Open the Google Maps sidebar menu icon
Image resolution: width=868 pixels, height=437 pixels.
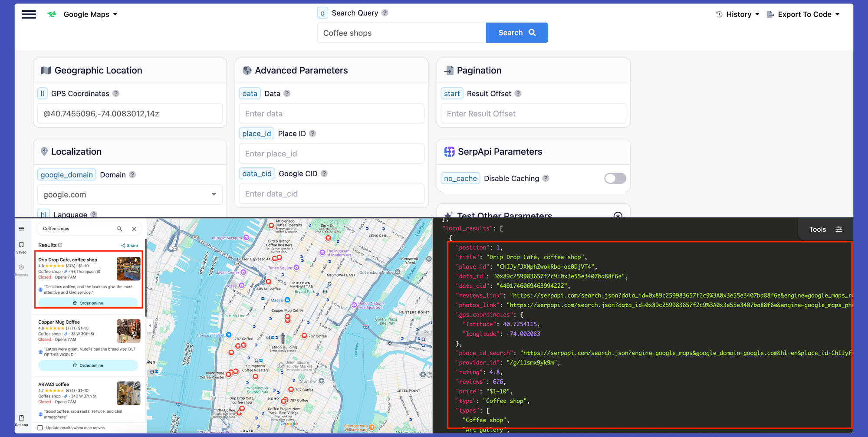pyautogui.click(x=21, y=229)
